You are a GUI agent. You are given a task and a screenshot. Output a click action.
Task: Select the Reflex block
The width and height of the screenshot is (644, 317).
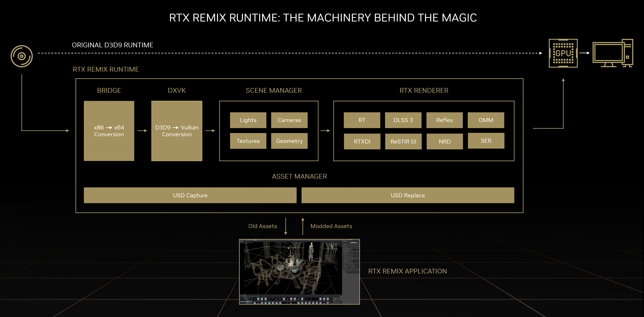(445, 120)
